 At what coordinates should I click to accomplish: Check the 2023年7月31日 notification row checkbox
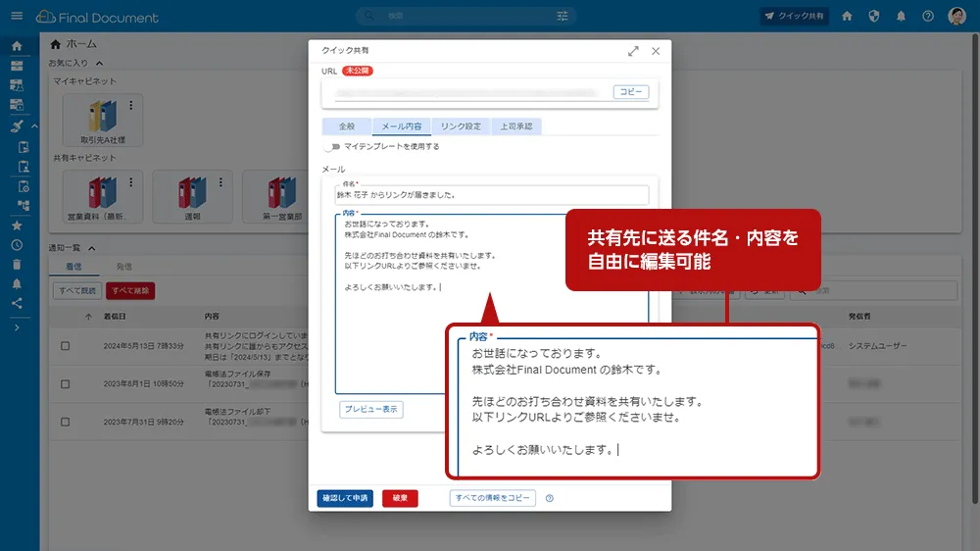point(65,423)
